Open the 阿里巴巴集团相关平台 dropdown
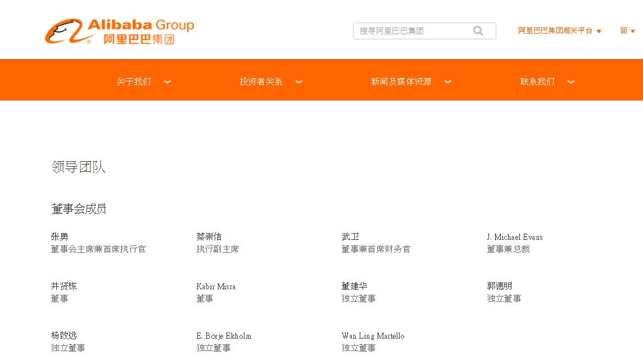This screenshot has height=364, width=643. 559,31
